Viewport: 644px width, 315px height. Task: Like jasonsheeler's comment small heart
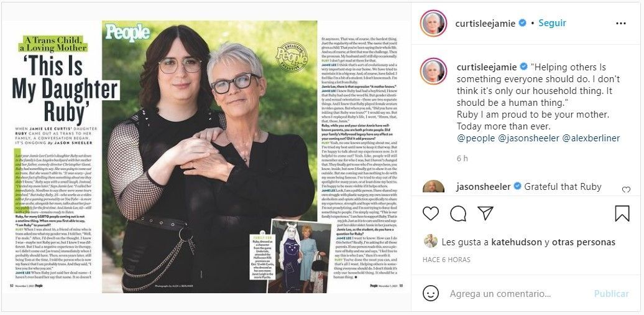[625, 190]
